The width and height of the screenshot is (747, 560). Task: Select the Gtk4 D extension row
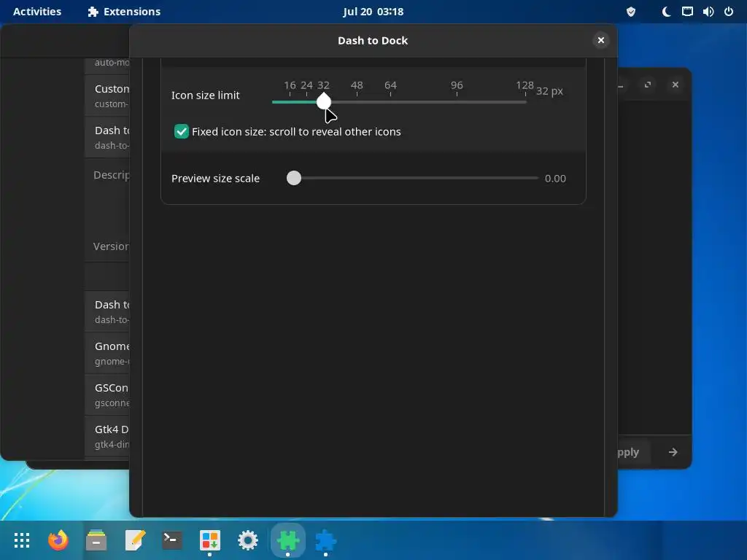point(107,436)
